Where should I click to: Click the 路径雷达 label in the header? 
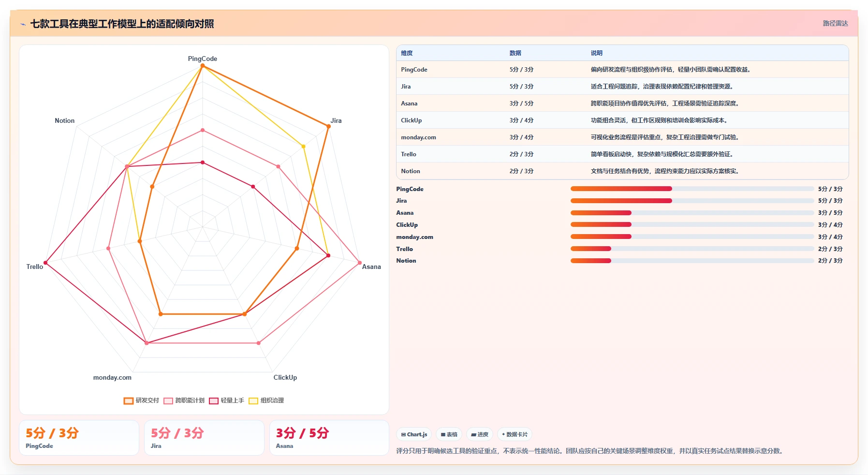click(x=835, y=23)
